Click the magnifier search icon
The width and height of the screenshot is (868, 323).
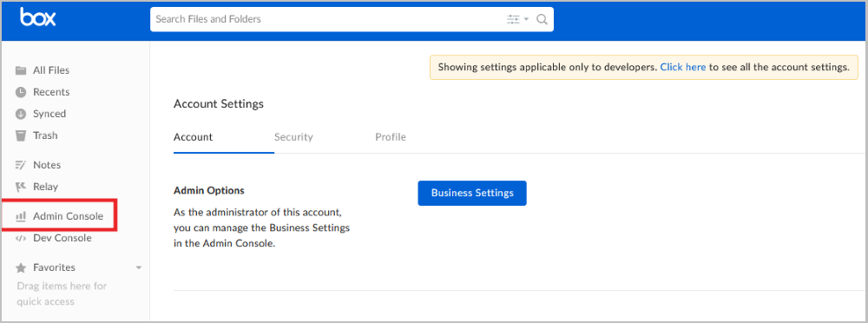click(542, 19)
